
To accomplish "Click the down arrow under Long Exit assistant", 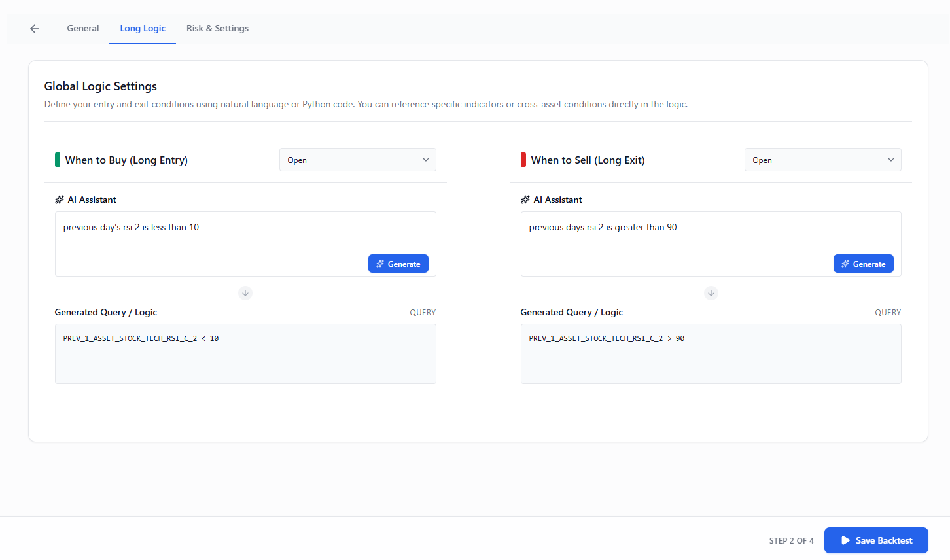I will coord(711,293).
